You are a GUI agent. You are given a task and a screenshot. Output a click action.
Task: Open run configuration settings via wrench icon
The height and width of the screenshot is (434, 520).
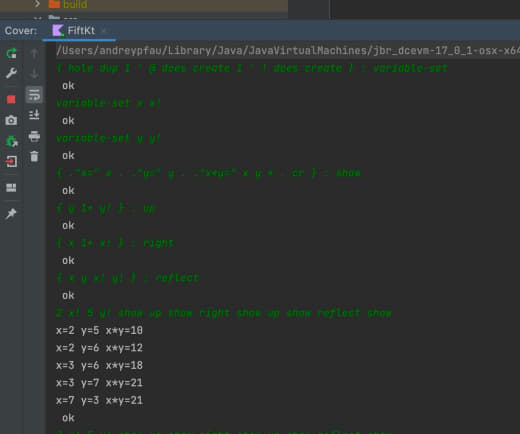pyautogui.click(x=11, y=73)
